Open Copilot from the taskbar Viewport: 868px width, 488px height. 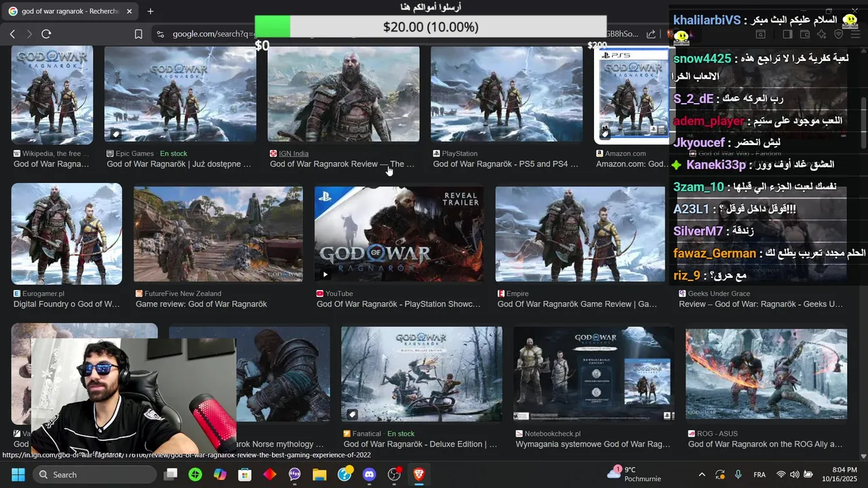click(220, 474)
